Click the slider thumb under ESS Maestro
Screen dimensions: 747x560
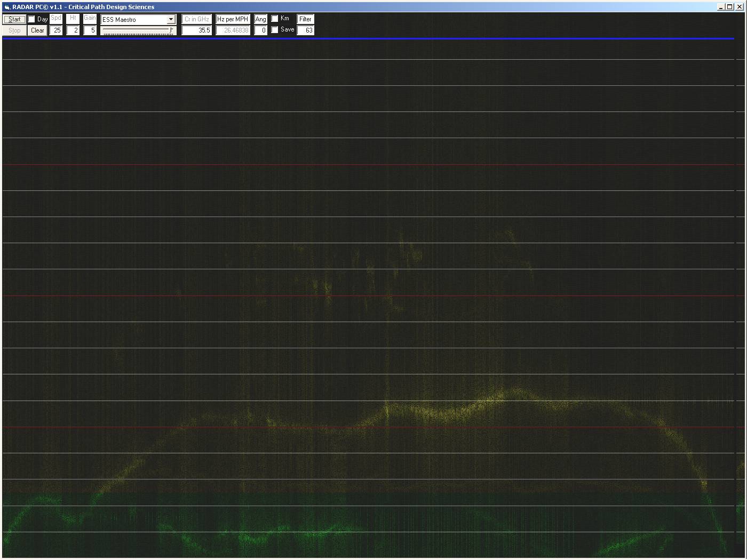pyautogui.click(x=171, y=30)
